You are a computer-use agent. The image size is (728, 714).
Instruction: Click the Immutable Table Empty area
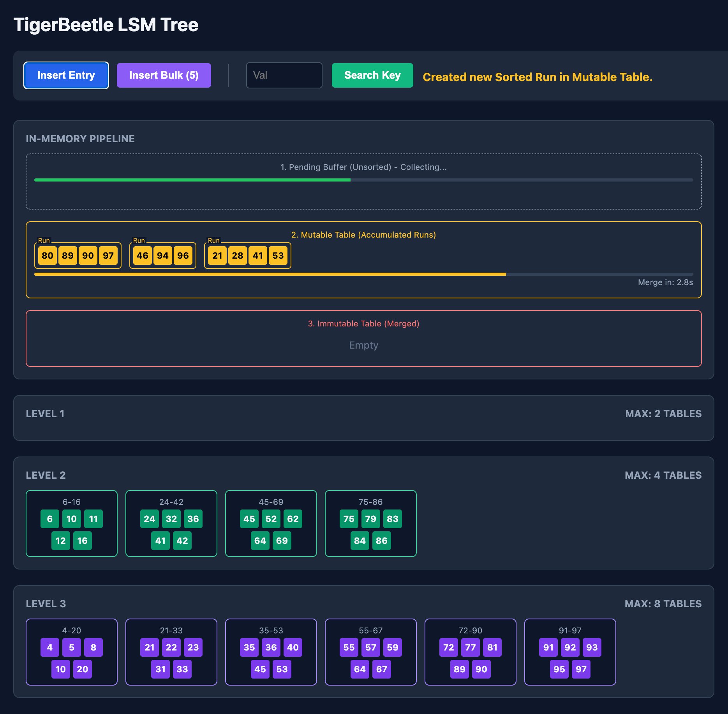363,345
